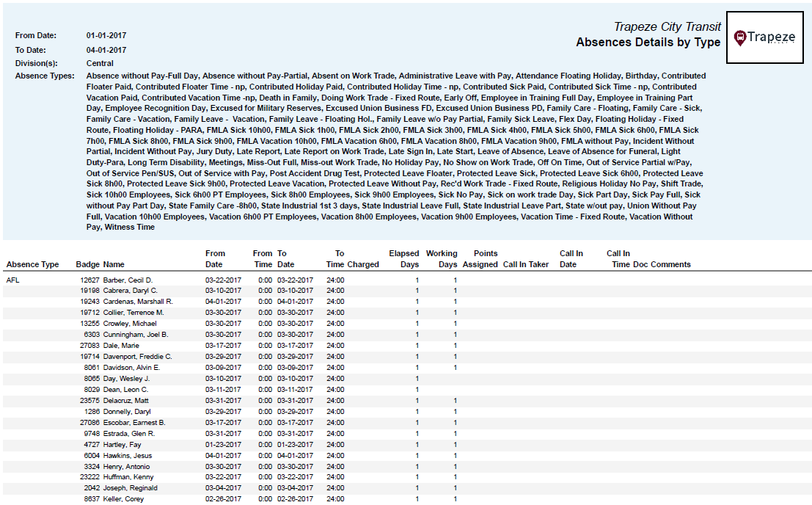Click the Charged column header
The width and height of the screenshot is (812, 505).
click(x=363, y=264)
